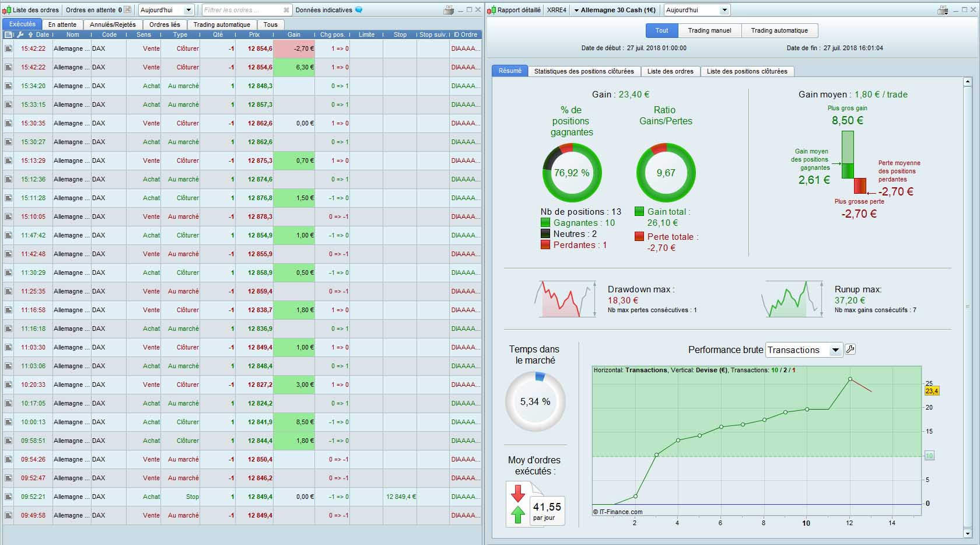Viewport: 980px width, 545px height.
Task: Click the list icon in the orders table header
Action: 8,34
